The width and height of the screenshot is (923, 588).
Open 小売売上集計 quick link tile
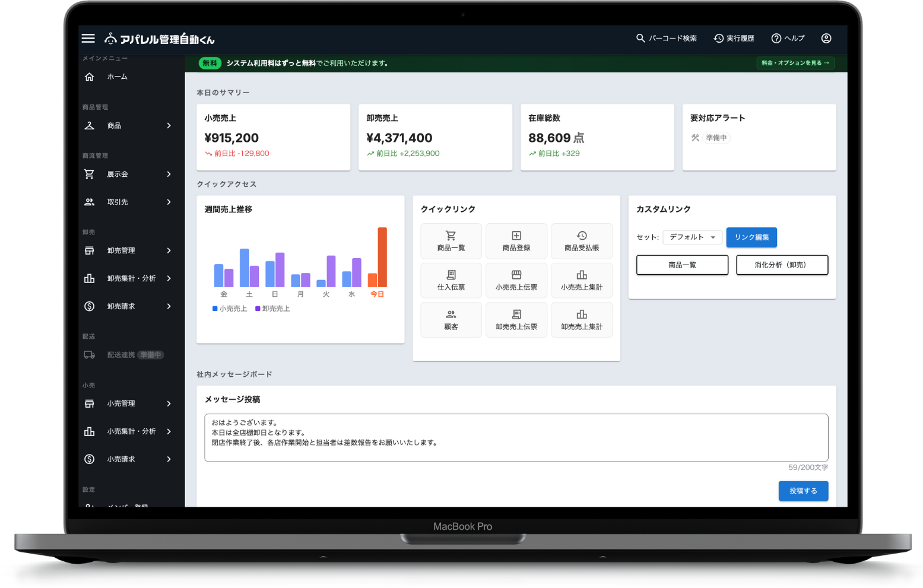[582, 281]
